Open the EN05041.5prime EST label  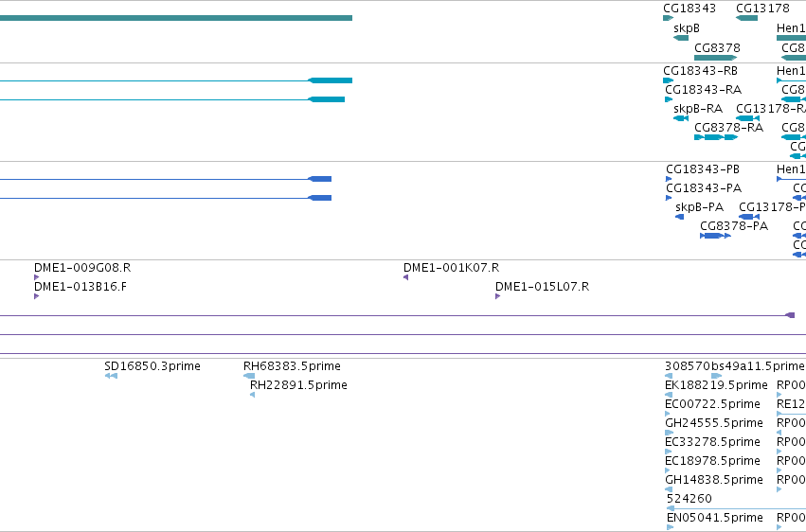(715, 518)
